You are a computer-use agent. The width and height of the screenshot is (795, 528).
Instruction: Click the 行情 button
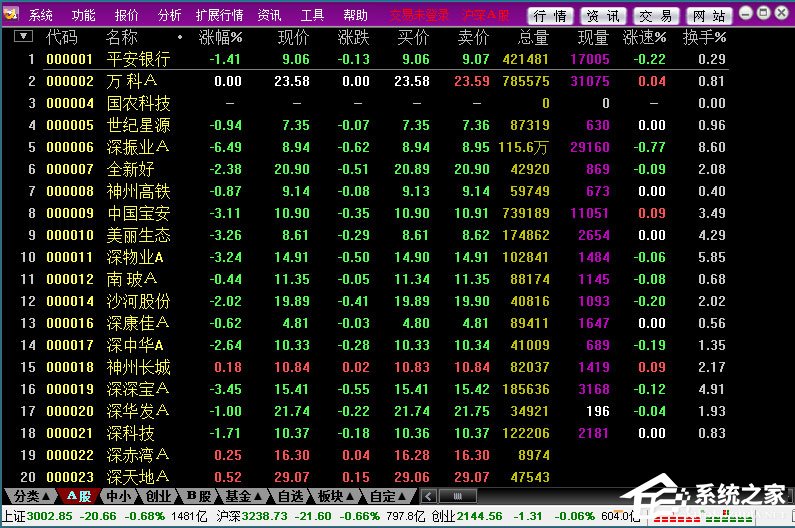550,16
